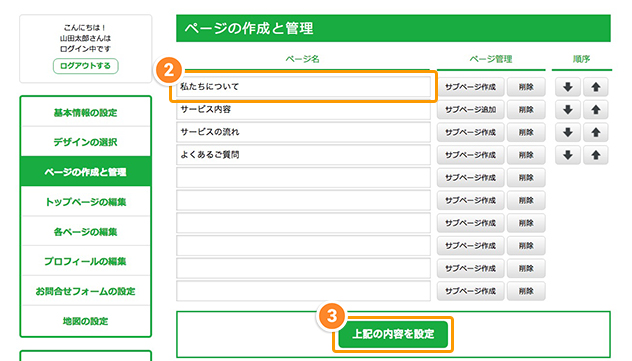Move 私たちについて page up

click(x=596, y=87)
